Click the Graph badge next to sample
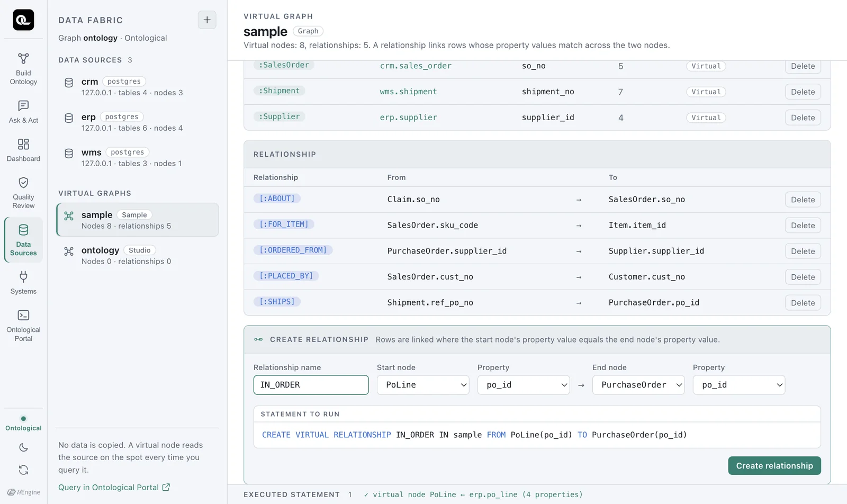The height and width of the screenshot is (504, 847). point(308,31)
